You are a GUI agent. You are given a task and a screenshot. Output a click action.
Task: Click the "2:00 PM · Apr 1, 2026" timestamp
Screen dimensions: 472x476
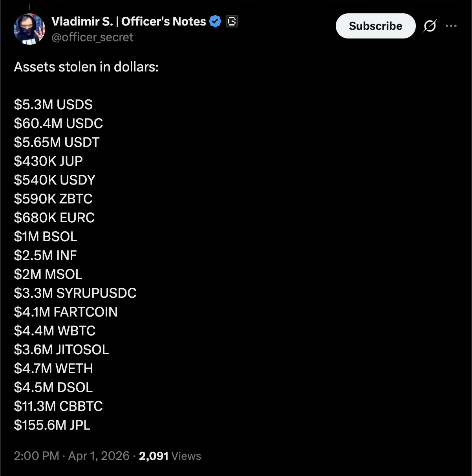pos(71,456)
